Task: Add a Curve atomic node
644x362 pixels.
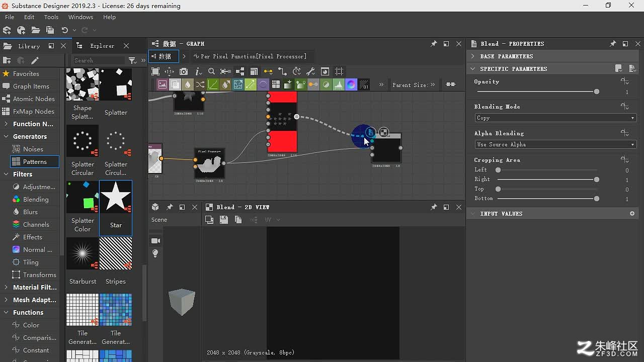Action: pyautogui.click(x=213, y=84)
